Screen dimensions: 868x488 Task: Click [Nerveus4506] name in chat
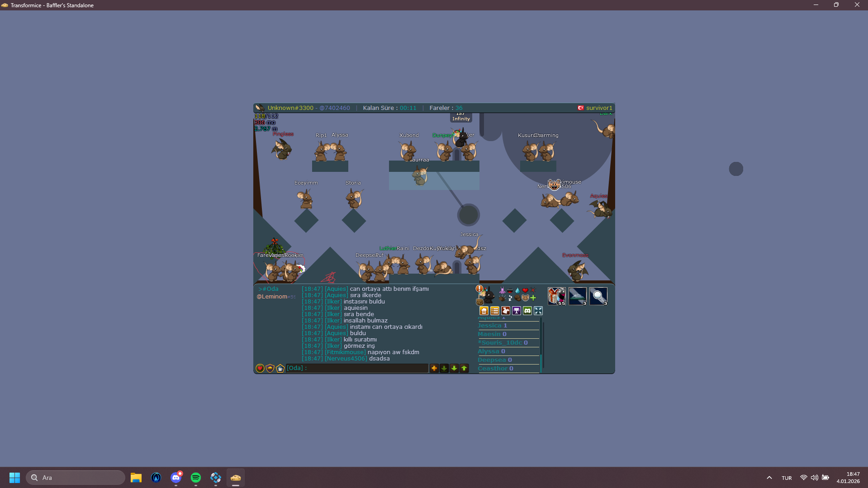click(346, 359)
